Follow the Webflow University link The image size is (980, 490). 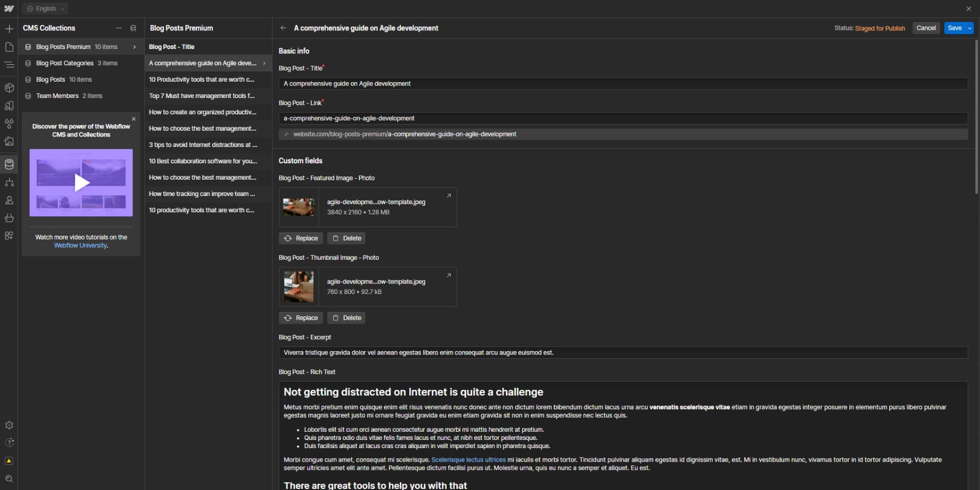point(79,245)
